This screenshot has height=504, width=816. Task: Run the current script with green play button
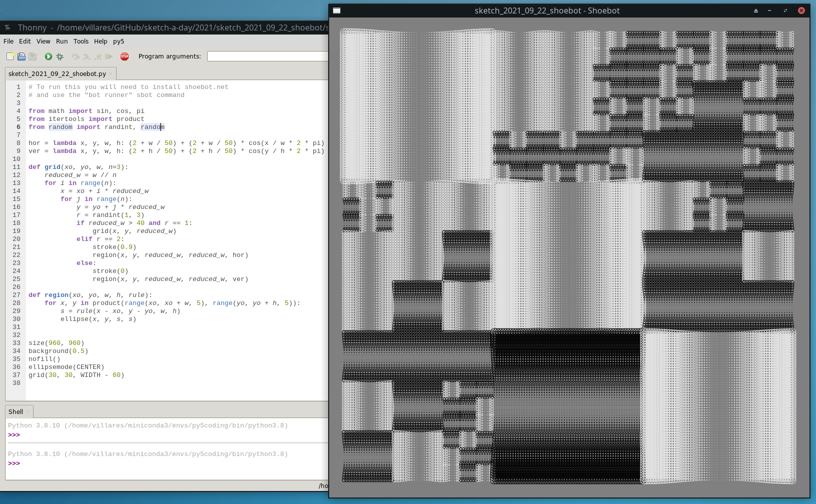click(49, 56)
